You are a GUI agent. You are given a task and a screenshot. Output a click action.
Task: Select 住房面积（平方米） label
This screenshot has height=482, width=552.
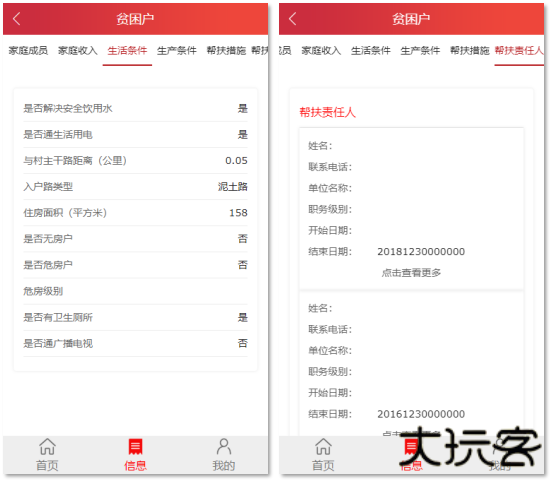(65, 213)
